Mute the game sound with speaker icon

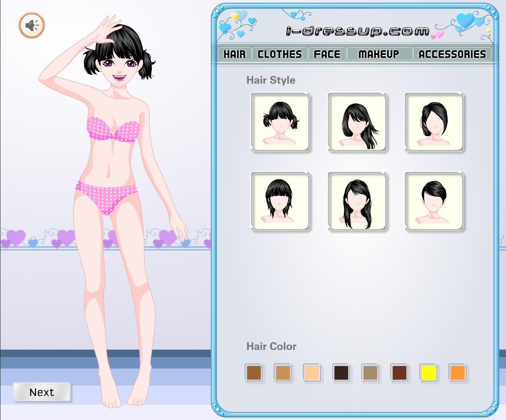32,25
